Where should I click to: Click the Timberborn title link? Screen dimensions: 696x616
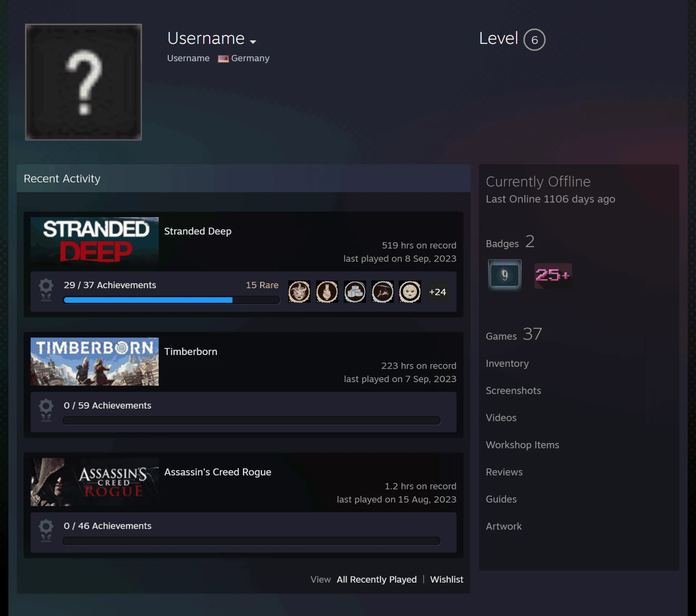coord(191,351)
